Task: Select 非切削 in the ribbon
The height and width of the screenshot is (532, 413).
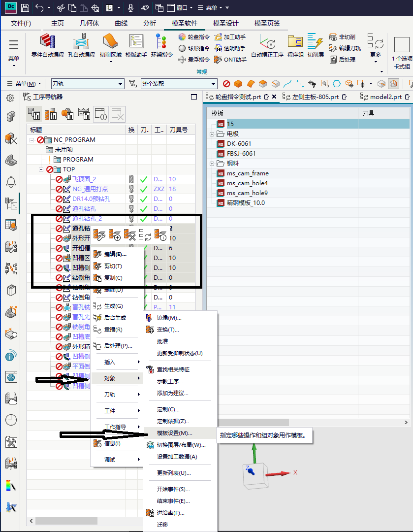Action: pos(342,37)
